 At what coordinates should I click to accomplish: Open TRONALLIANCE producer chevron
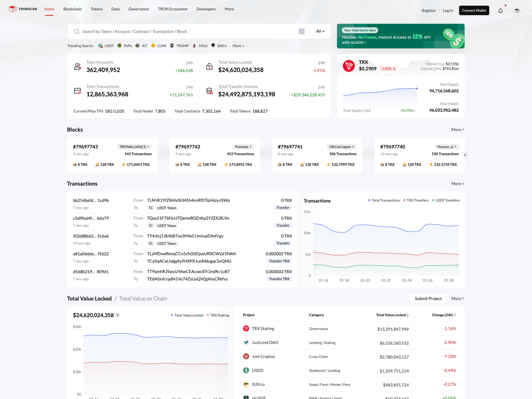pos(148,147)
